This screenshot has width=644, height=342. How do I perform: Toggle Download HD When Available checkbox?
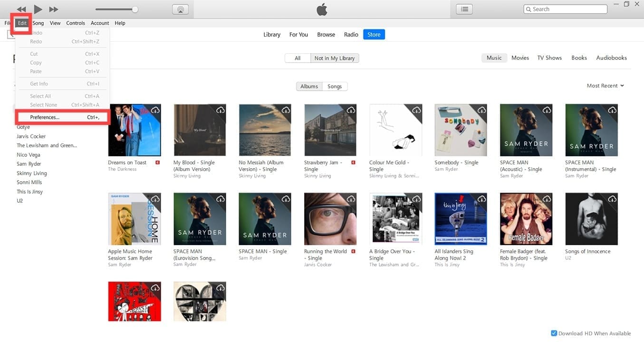click(x=554, y=333)
